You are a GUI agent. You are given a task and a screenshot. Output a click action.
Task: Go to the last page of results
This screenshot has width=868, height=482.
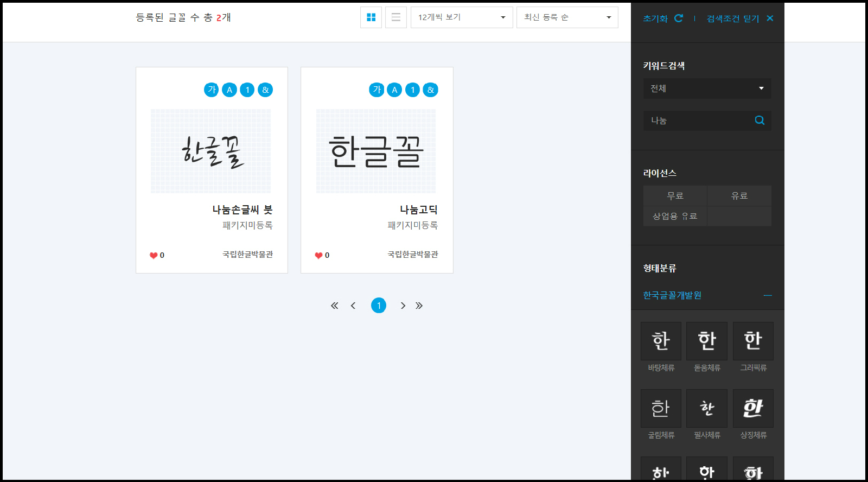pyautogui.click(x=419, y=306)
